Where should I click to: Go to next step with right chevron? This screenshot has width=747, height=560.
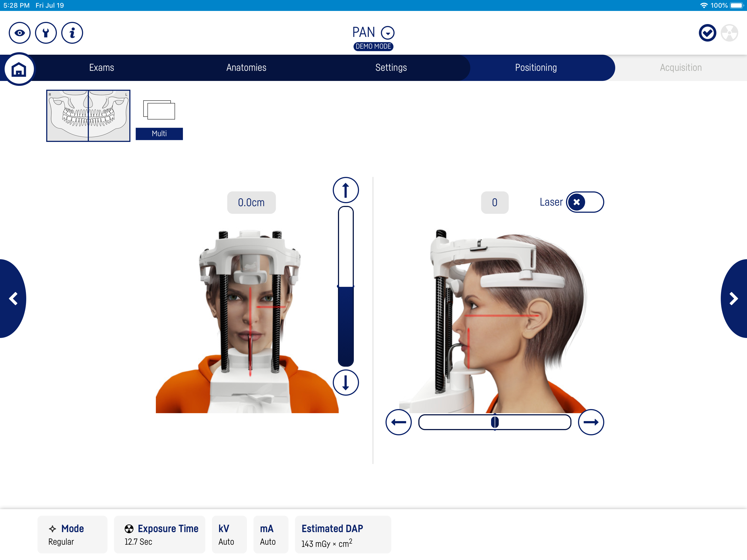coord(734,299)
